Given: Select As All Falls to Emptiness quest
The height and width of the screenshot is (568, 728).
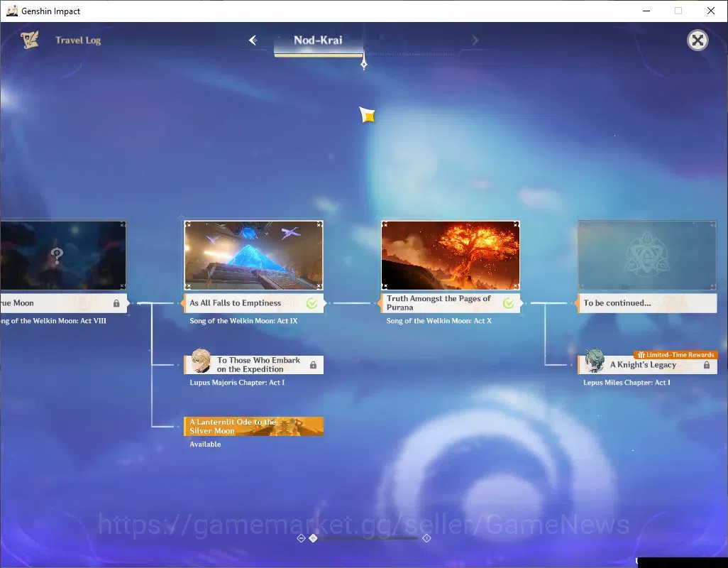Looking at the screenshot, I should 253,303.
